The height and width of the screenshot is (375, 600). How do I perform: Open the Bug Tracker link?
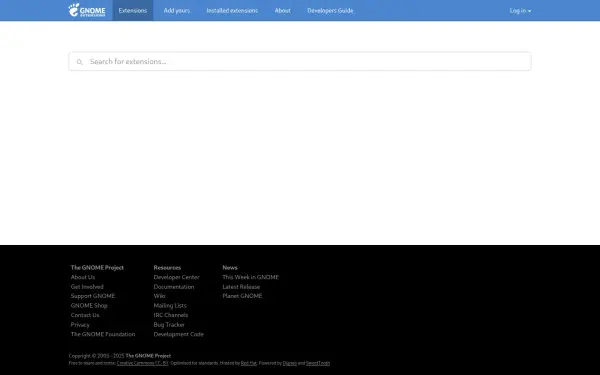pyautogui.click(x=169, y=324)
